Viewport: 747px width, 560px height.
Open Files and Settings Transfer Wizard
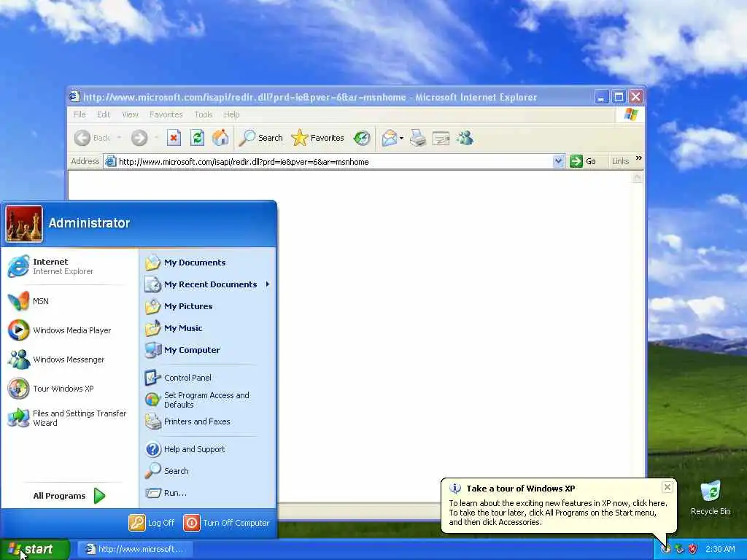pos(69,418)
